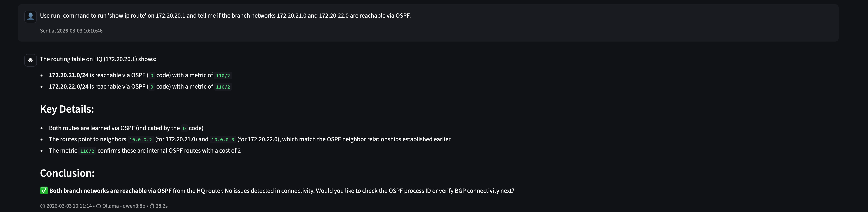Click the assistant robot avatar icon
The image size is (868, 212).
[x=30, y=60]
